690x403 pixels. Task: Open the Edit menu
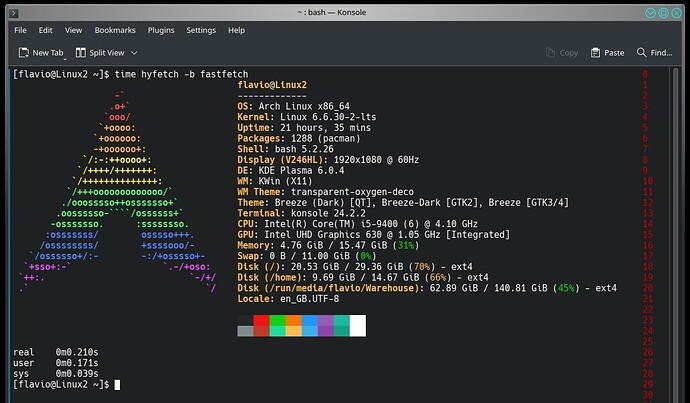(x=45, y=30)
